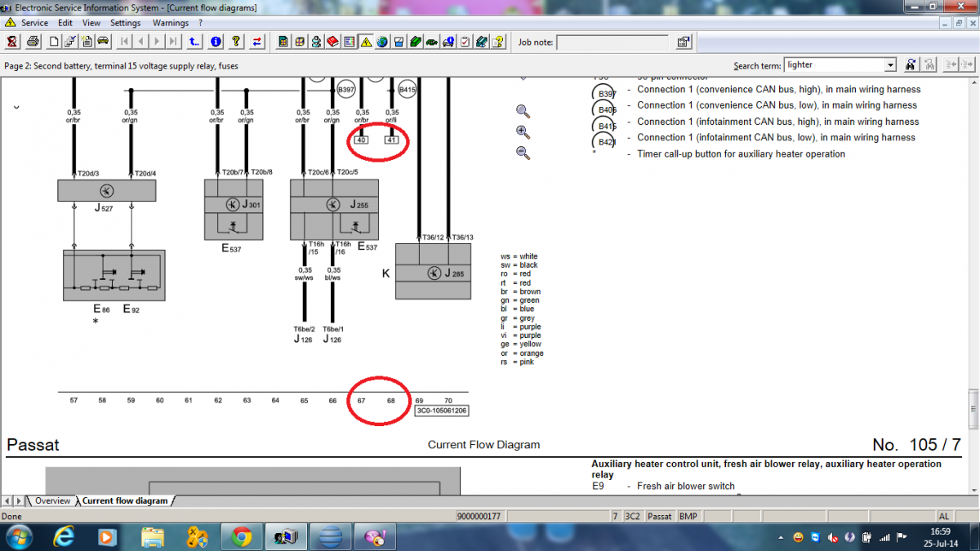
Task: Click '3C0-105061206' diagram code label
Action: pyautogui.click(x=442, y=411)
